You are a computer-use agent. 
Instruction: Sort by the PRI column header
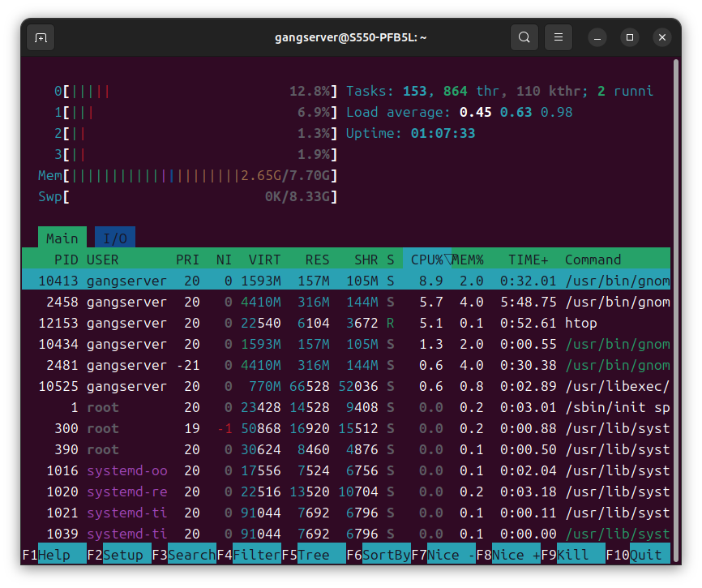[187, 260]
